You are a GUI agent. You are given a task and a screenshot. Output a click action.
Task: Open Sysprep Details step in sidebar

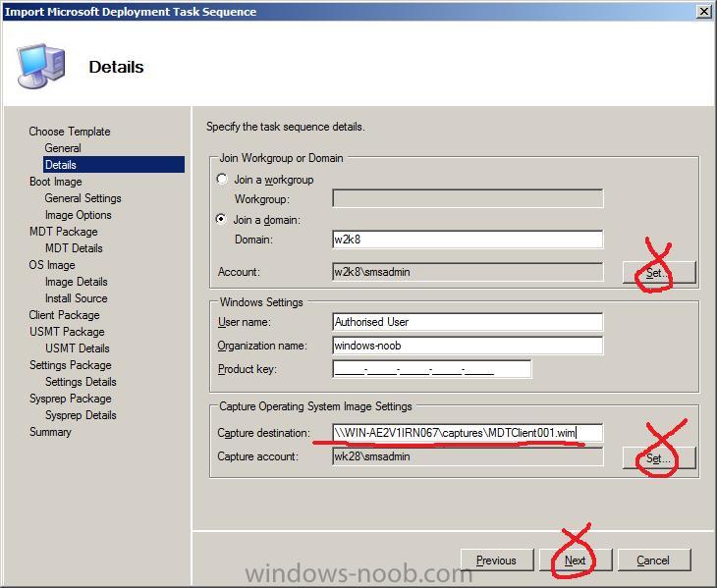tap(81, 415)
